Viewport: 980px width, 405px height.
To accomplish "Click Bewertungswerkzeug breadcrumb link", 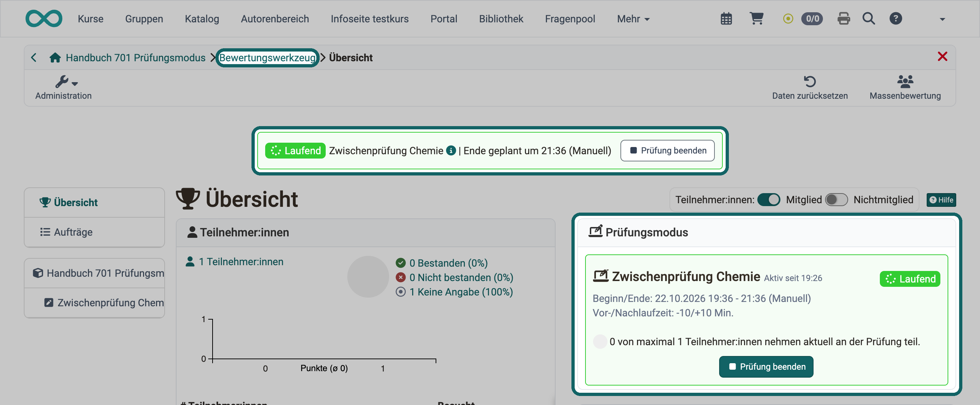I will pos(267,58).
